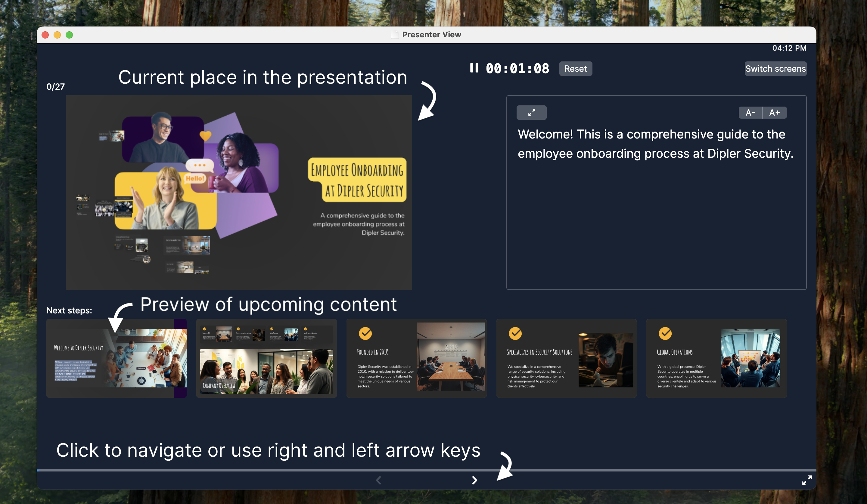Decrease notes font size with A-

(750, 113)
